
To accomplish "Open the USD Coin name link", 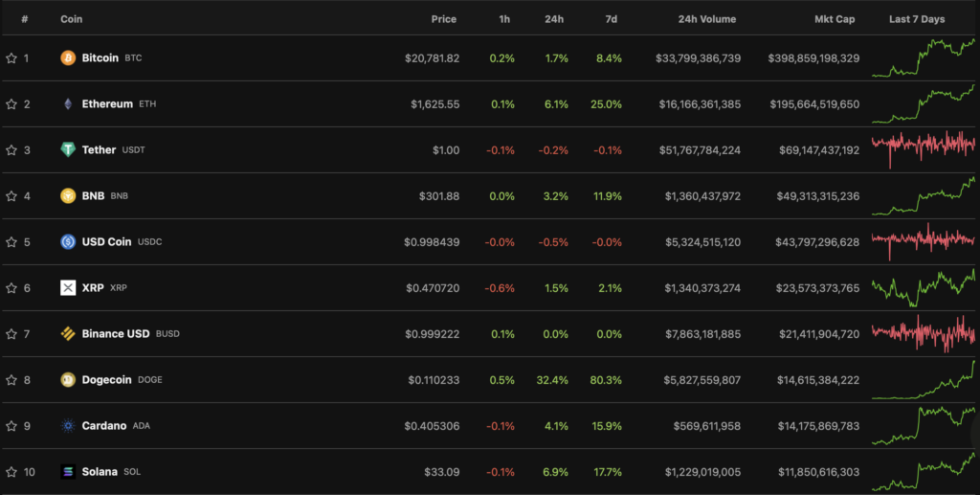I will (x=106, y=241).
